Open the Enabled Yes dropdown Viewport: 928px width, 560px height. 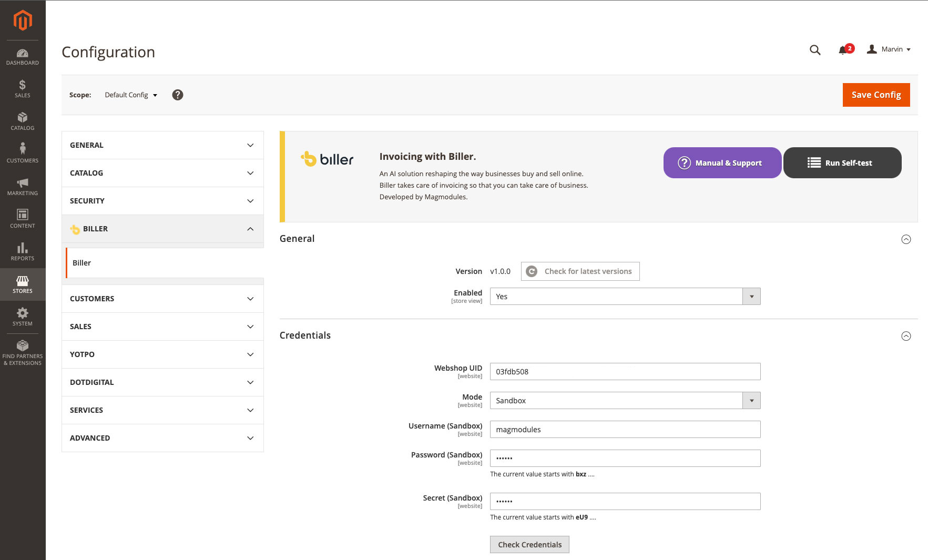pos(625,297)
